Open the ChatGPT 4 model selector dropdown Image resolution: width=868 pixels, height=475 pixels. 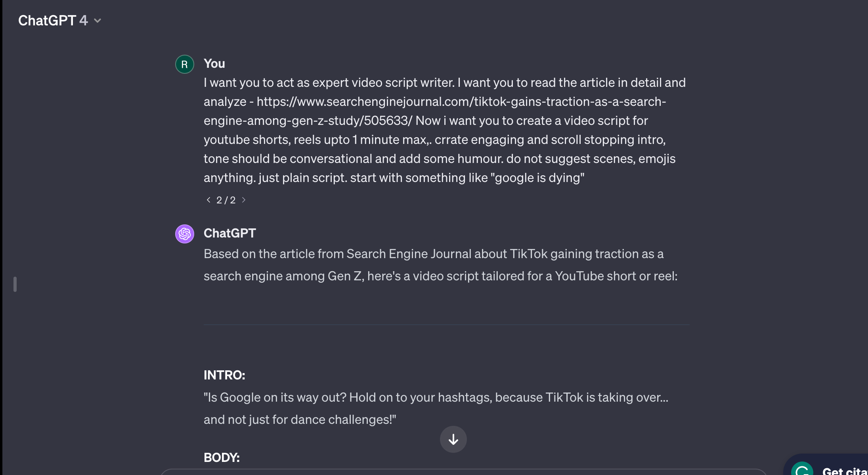coord(53,21)
